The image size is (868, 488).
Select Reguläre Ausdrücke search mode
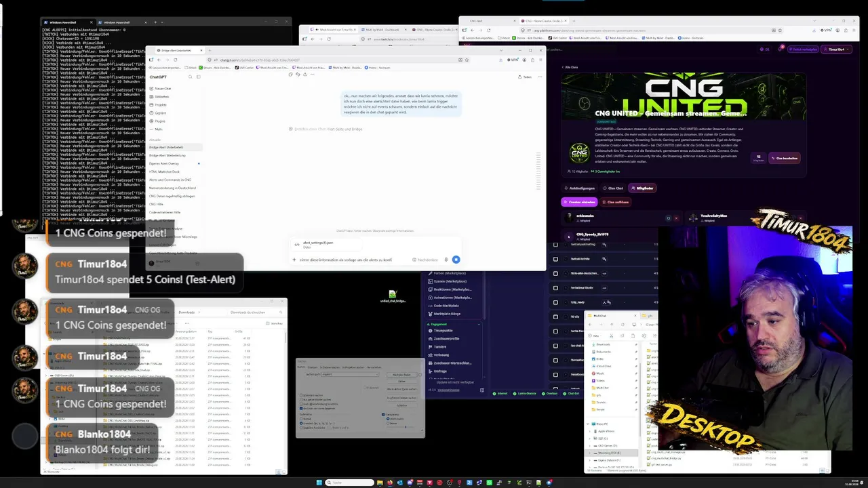pos(300,427)
